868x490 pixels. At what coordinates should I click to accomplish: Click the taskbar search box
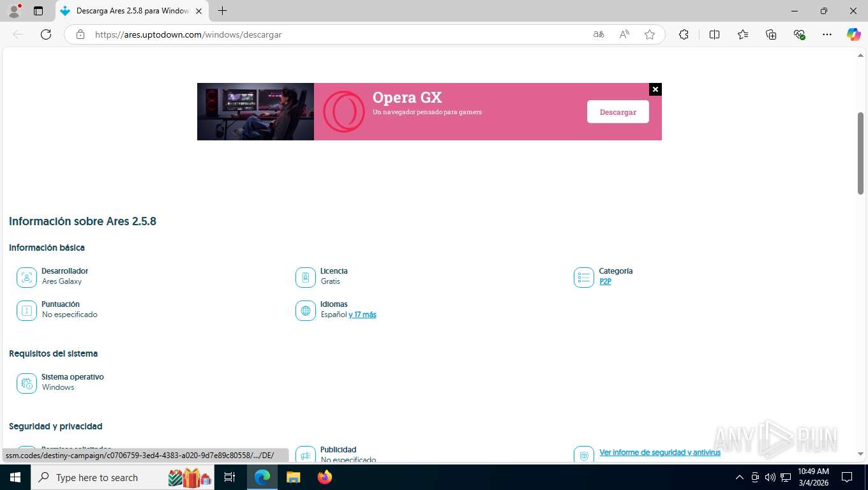click(x=123, y=477)
